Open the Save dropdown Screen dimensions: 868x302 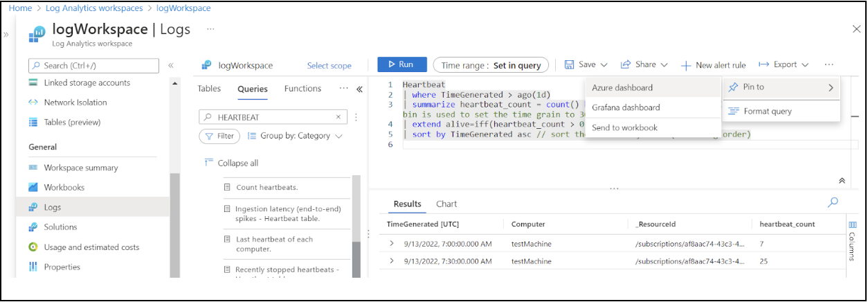586,64
